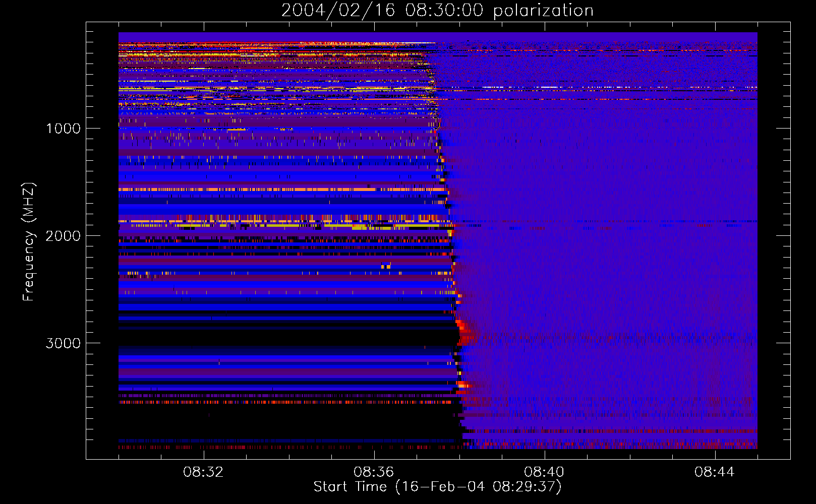
Task: Click the 3000 frequency tick label
Action: point(63,343)
